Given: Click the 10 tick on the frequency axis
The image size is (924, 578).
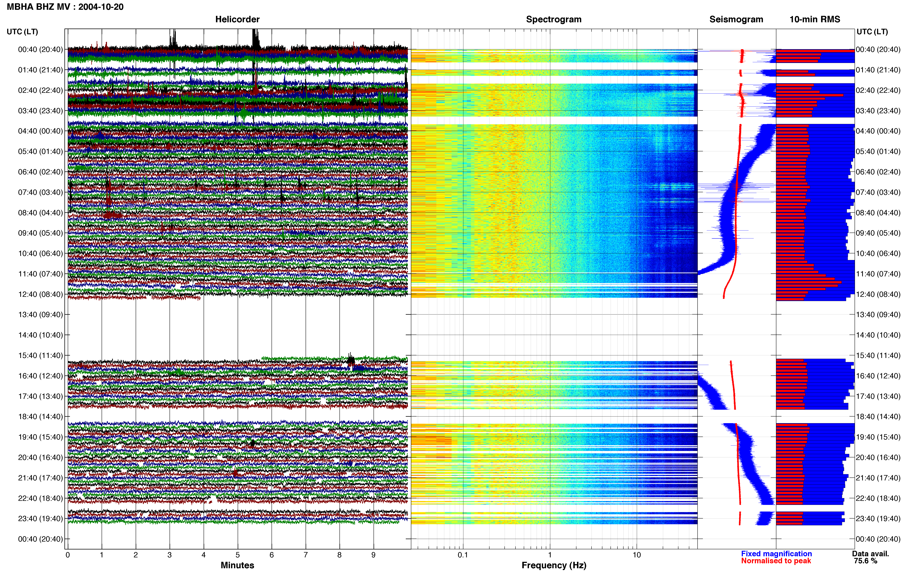Looking at the screenshot, I should [637, 555].
